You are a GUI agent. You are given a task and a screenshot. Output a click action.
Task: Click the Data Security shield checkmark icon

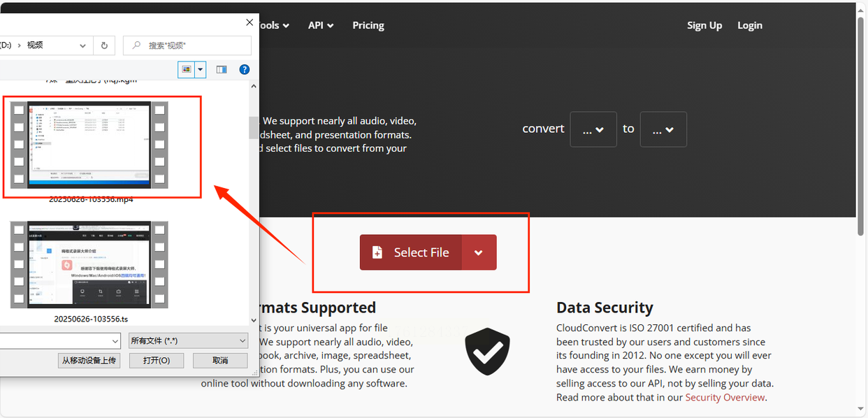click(x=487, y=350)
